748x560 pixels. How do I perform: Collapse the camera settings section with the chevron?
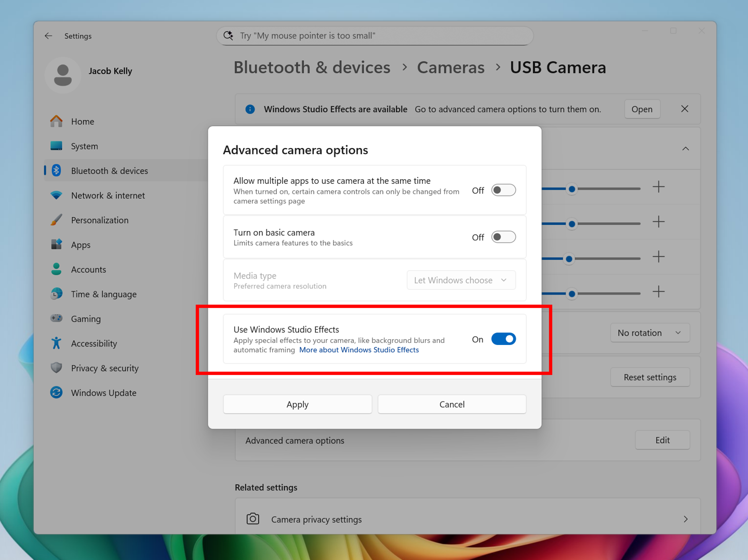685,148
